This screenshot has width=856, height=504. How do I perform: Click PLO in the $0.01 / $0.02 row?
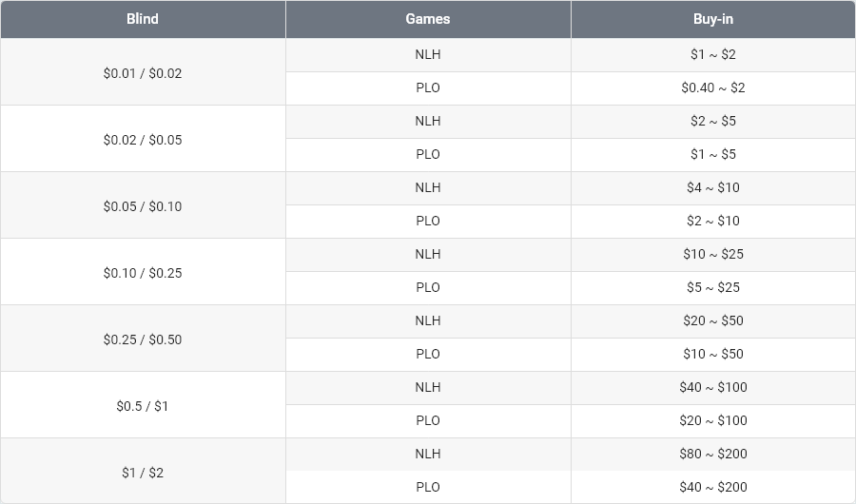(428, 88)
